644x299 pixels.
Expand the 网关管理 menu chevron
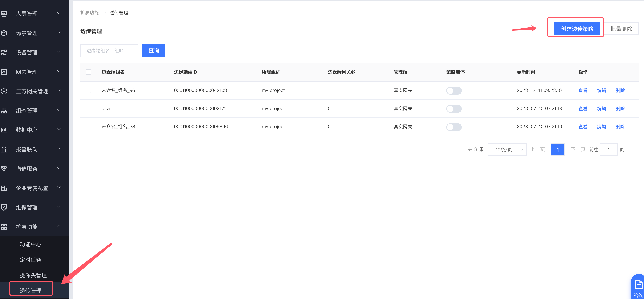tap(59, 71)
